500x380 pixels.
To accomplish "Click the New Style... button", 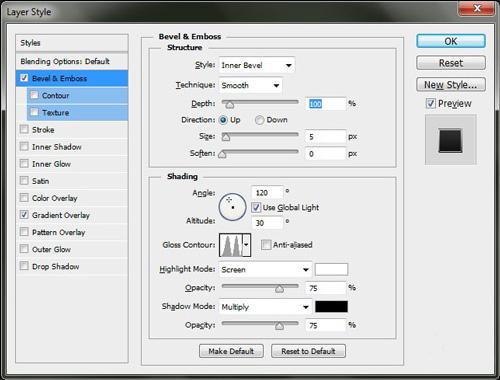I will [x=451, y=85].
